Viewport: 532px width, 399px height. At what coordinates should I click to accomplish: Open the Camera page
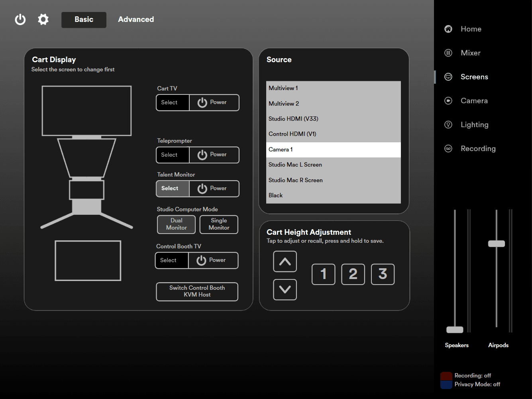[474, 101]
